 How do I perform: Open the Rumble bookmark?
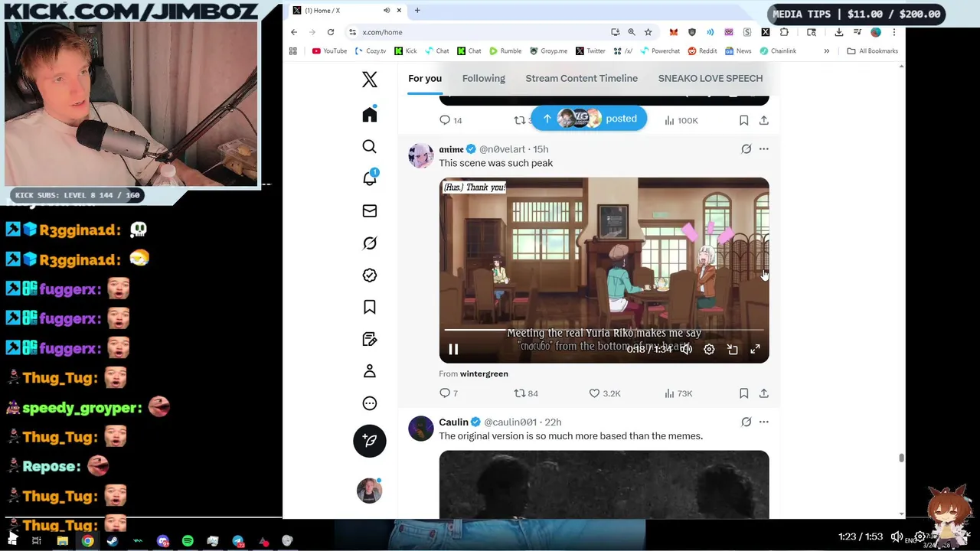click(x=505, y=51)
